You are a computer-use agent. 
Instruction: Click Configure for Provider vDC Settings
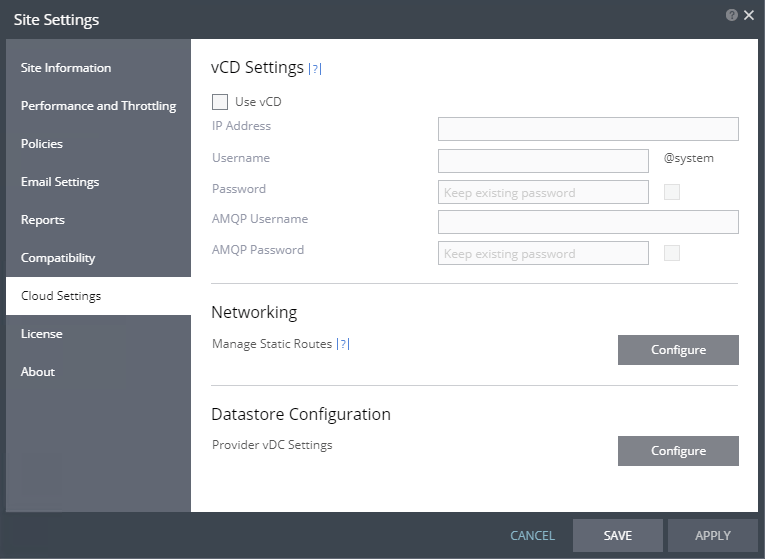[678, 451]
